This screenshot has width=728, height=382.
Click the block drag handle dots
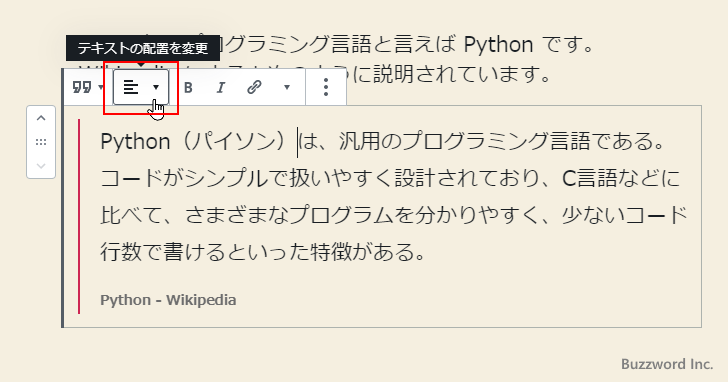click(x=41, y=142)
